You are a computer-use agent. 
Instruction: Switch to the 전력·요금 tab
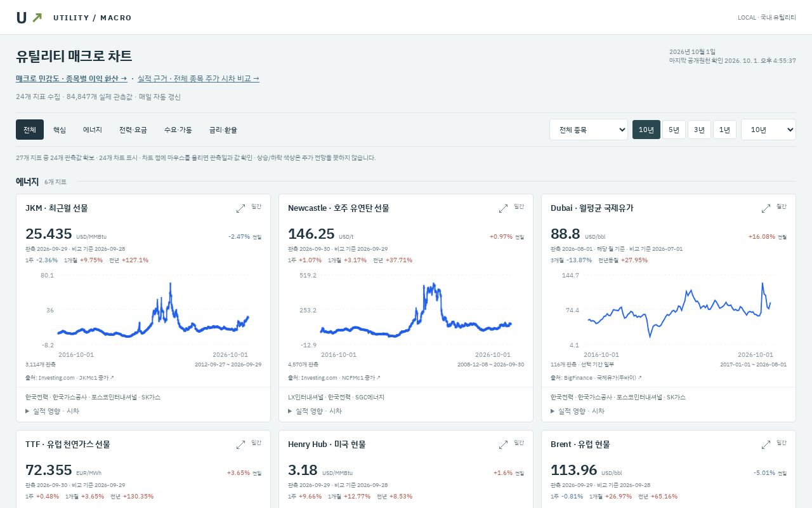(133, 130)
